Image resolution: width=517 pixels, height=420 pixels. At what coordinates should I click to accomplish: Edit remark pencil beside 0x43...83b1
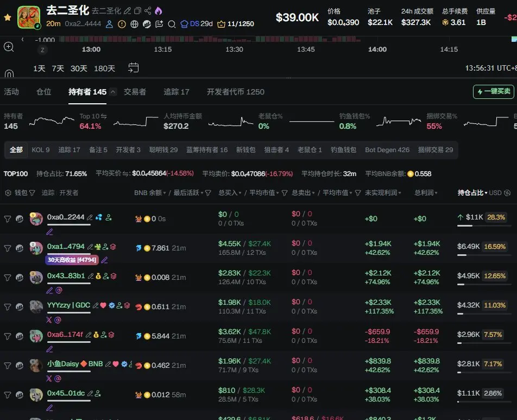pyautogui.click(x=90, y=276)
